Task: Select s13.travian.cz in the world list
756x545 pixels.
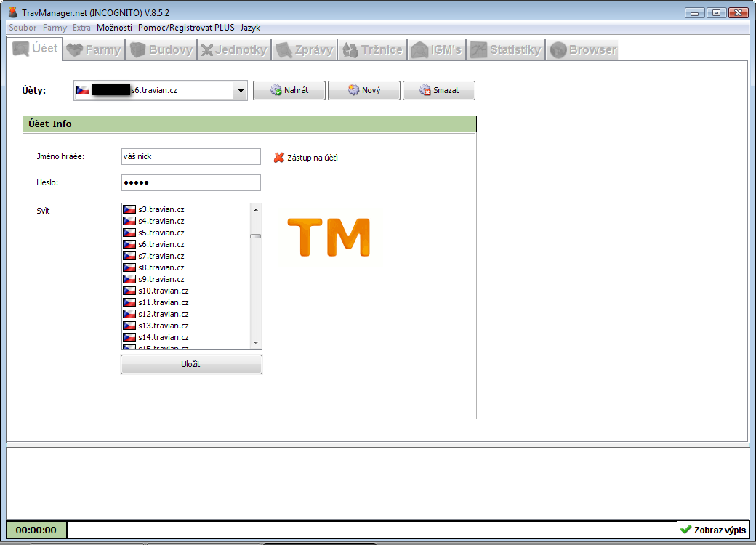Action: [x=185, y=326]
